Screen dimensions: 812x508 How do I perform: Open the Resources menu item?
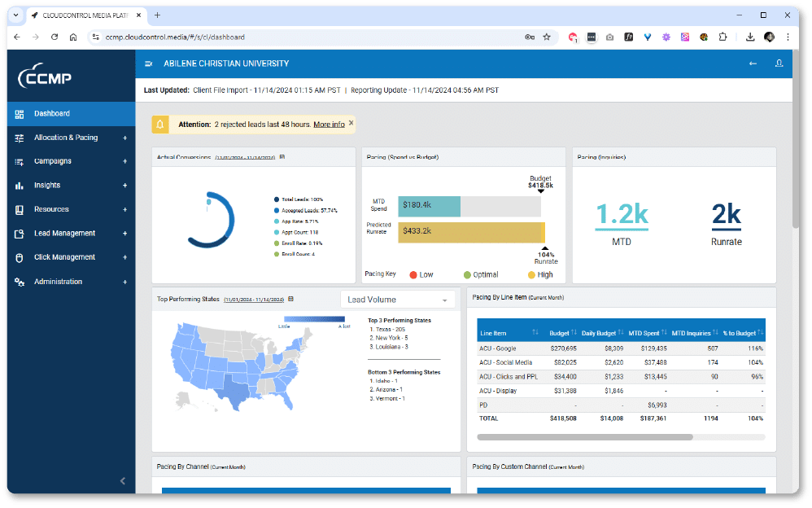[x=71, y=209]
